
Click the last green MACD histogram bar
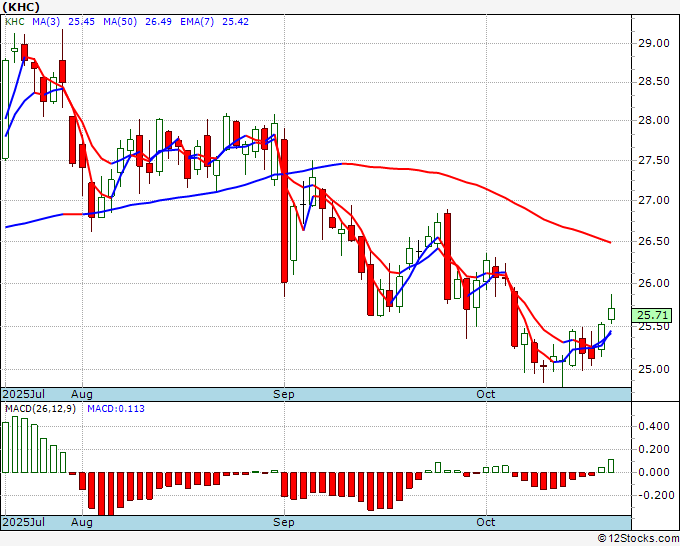pyautogui.click(x=611, y=466)
